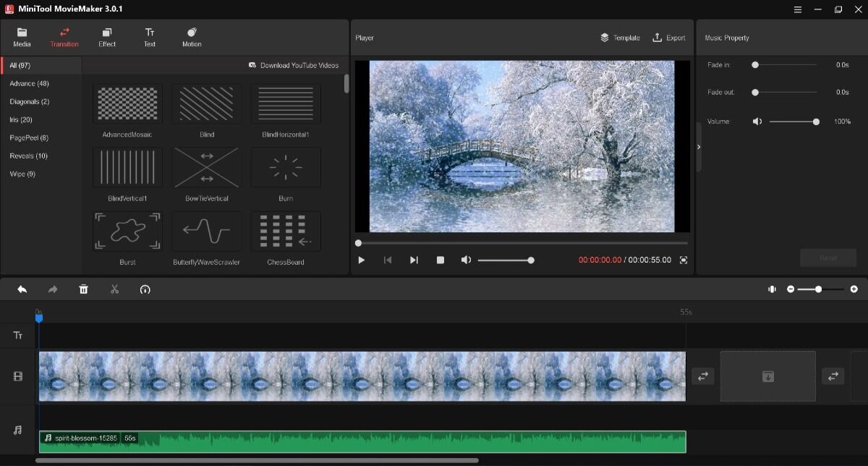The height and width of the screenshot is (466, 868).
Task: Click the swap transition arrows icon
Action: click(702, 376)
